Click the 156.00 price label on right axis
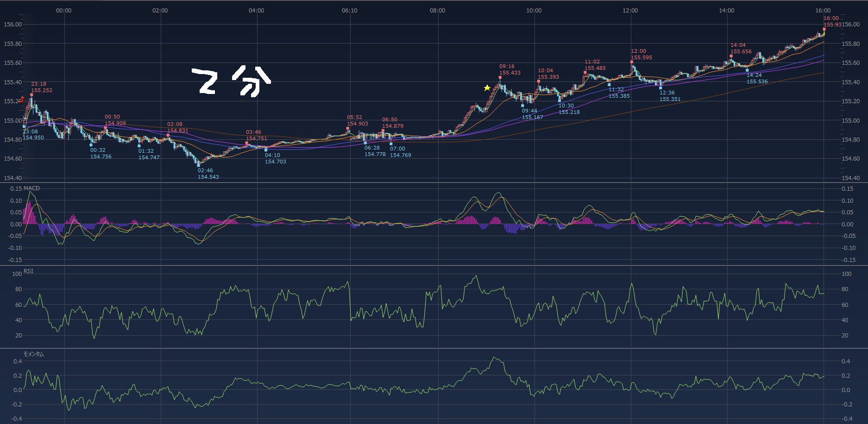 pos(850,25)
